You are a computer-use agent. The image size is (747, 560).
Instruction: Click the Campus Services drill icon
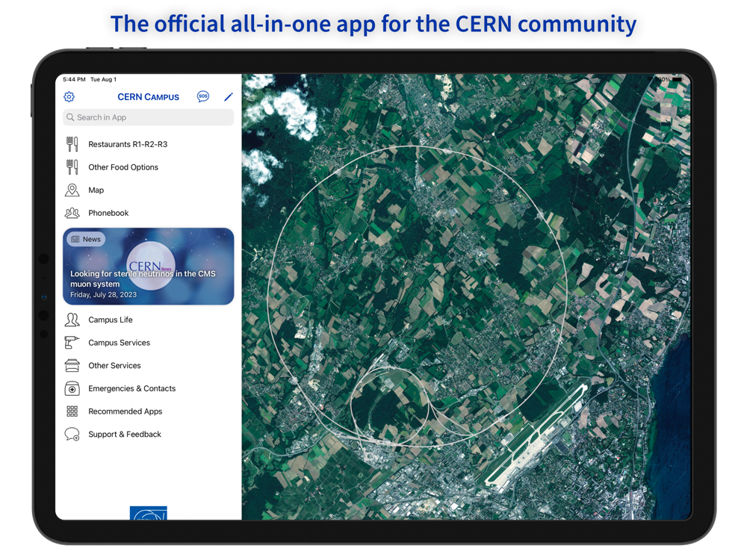pos(72,343)
